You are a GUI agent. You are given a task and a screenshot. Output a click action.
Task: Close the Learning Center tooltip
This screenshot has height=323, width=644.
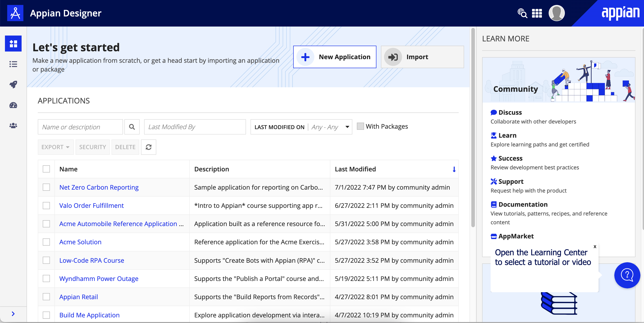595,247
